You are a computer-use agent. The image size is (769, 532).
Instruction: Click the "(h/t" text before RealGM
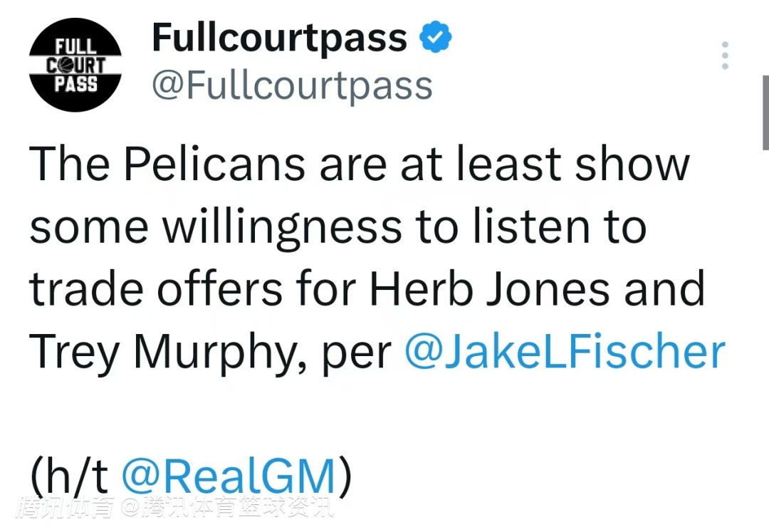coord(69,476)
